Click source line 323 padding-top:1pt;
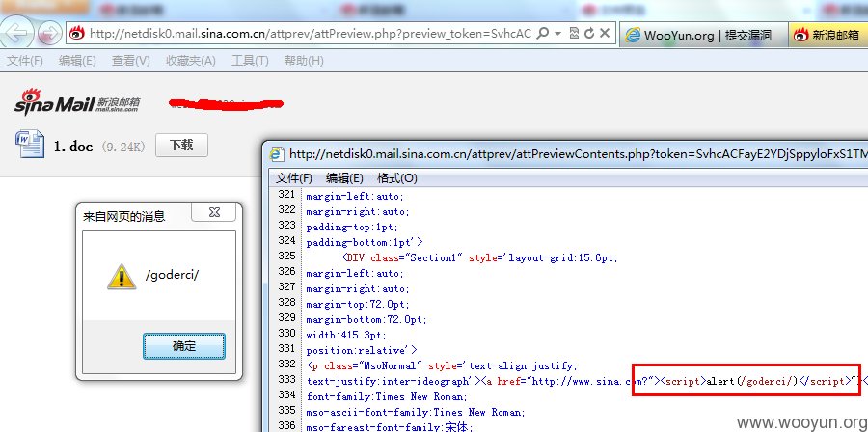Viewport: 868px width, 432px height. (x=352, y=227)
